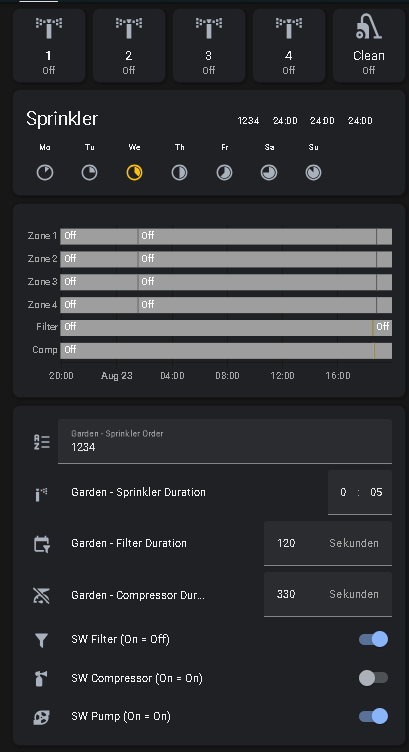The image size is (409, 752).
Task: Click the Filter Duration seconds field
Action: tap(328, 543)
